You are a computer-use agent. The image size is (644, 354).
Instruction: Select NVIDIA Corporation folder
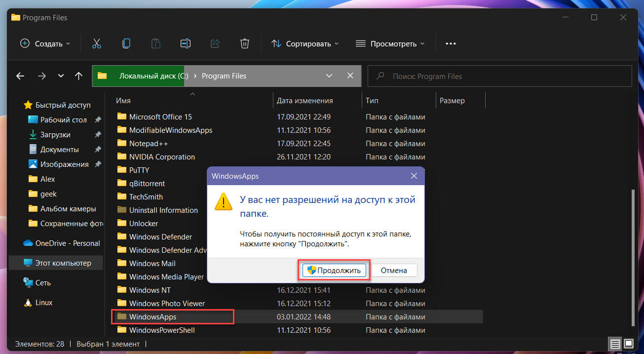point(162,157)
